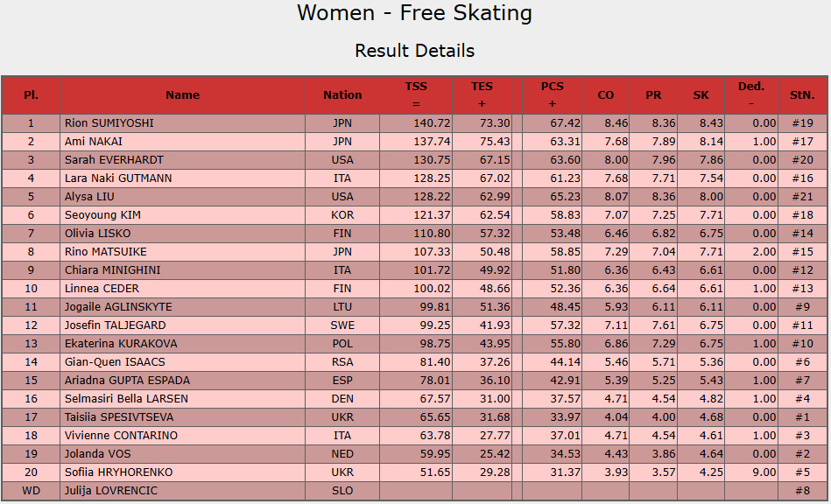831x504 pixels.
Task: Click the PCS column header
Action: pos(553,95)
